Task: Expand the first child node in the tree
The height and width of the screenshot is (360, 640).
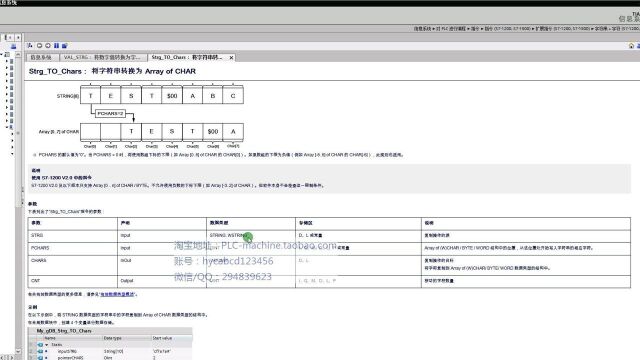Action: tap(7, 61)
